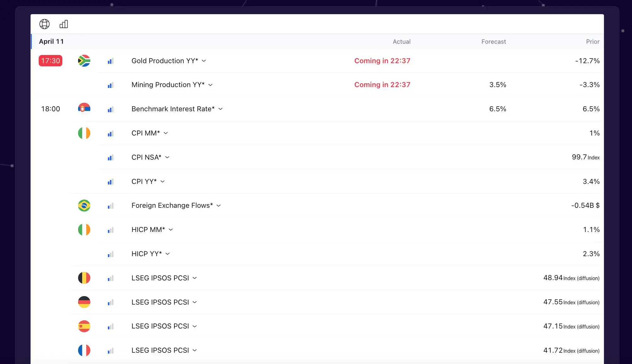This screenshot has width=632, height=364.
Task: Click the -0.54B $ prior value
Action: (x=585, y=206)
